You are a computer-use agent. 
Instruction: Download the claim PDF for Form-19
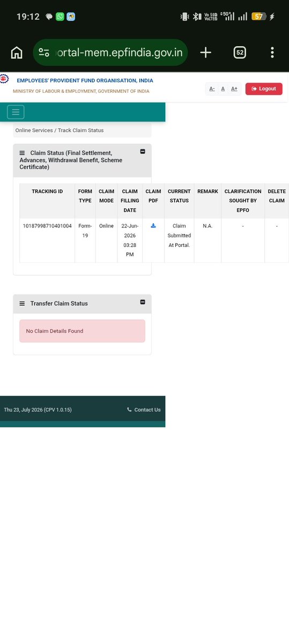[153, 225]
